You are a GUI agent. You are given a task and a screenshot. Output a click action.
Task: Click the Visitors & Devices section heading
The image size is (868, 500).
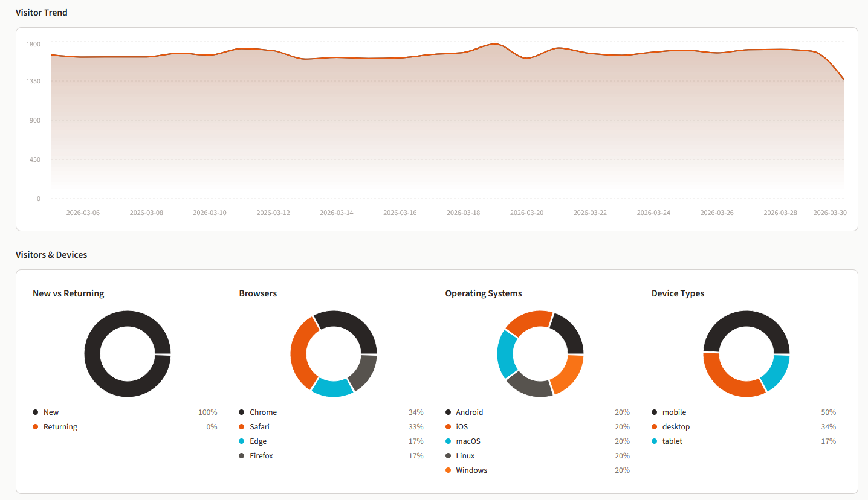click(51, 254)
